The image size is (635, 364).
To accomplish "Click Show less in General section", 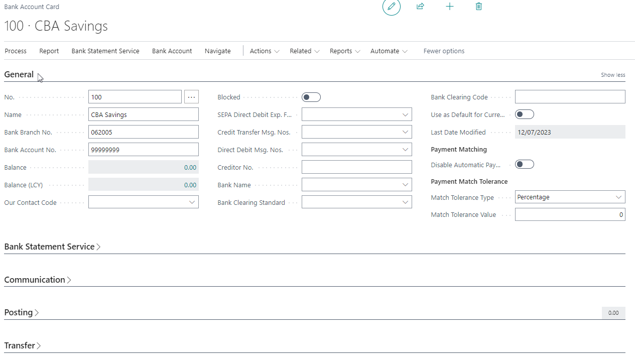I will tap(613, 75).
